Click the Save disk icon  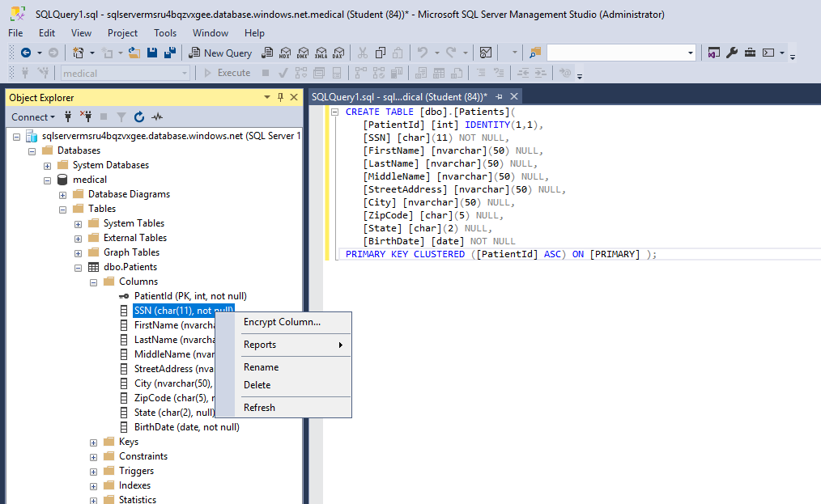[152, 53]
